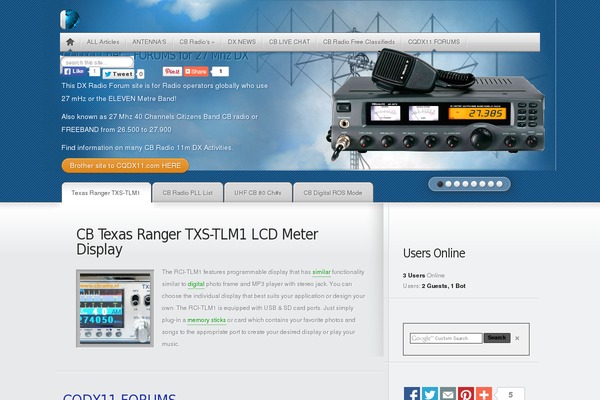Select the second slideshow dot

(x=448, y=184)
